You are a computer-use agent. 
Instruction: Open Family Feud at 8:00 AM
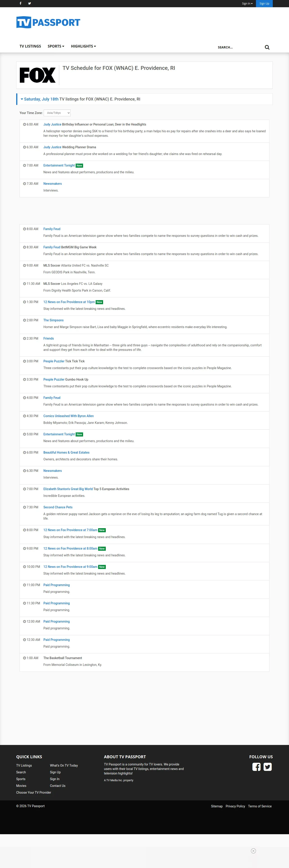click(x=52, y=229)
